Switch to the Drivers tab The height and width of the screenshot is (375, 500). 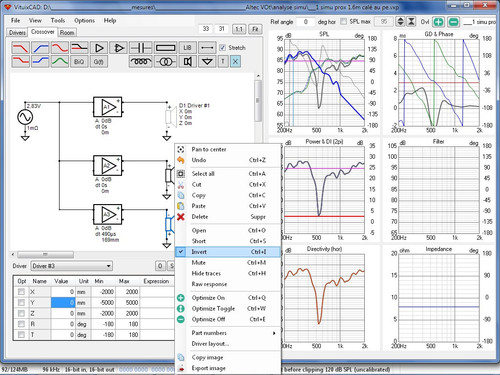point(17,33)
